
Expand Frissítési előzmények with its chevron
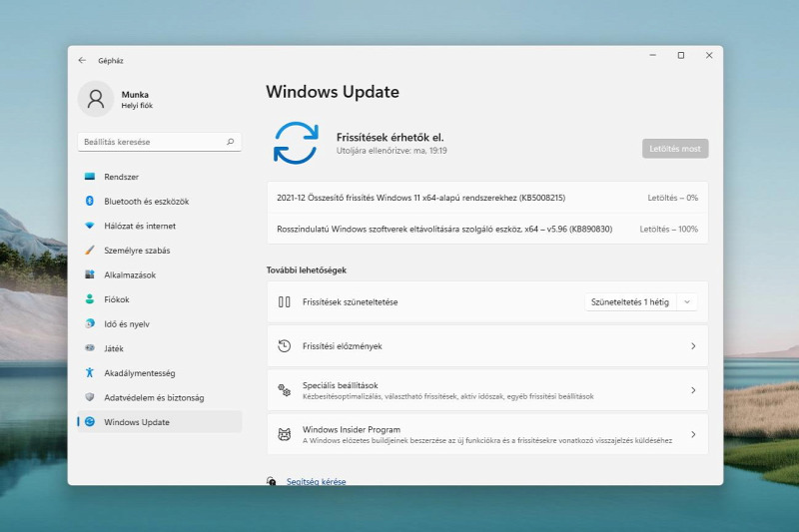pos(693,346)
